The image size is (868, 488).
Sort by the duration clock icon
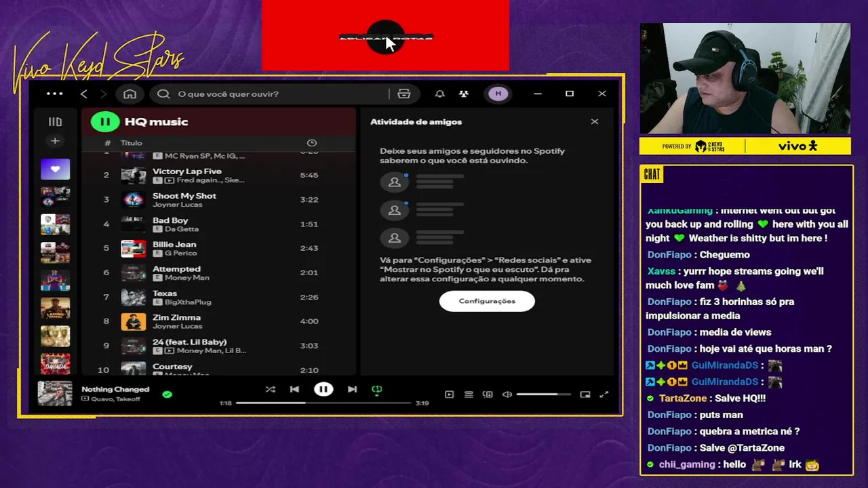coord(312,143)
